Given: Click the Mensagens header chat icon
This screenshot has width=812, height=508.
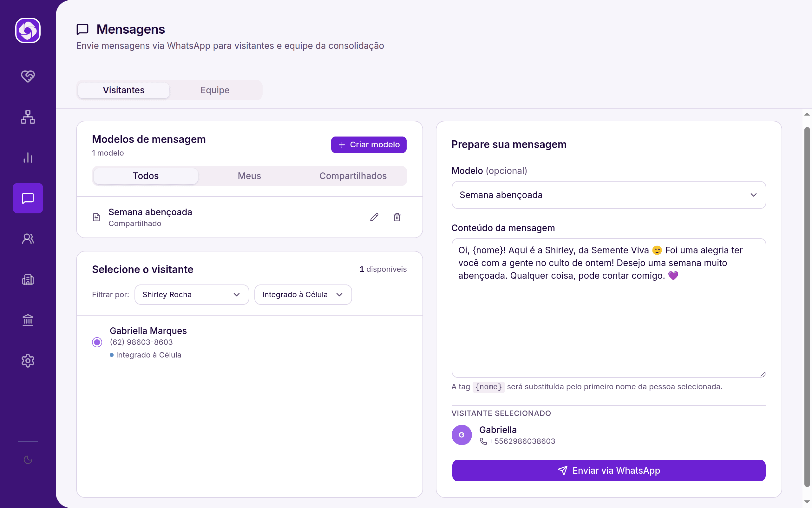Looking at the screenshot, I should coord(82,29).
